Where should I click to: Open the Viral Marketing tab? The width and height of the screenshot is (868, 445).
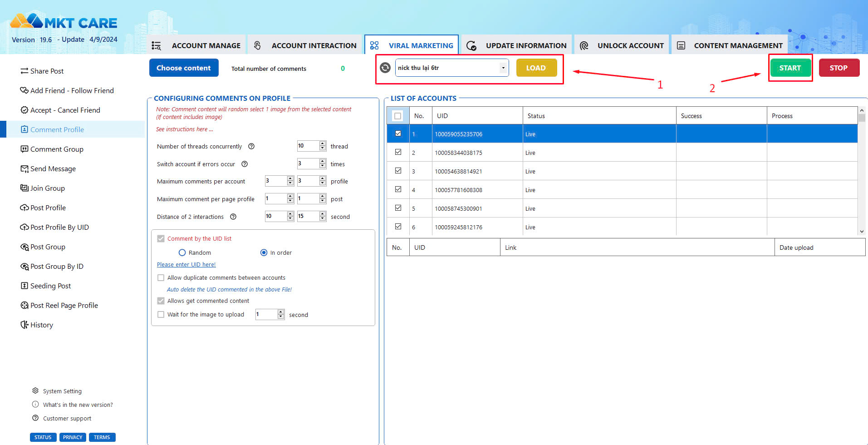[412, 45]
